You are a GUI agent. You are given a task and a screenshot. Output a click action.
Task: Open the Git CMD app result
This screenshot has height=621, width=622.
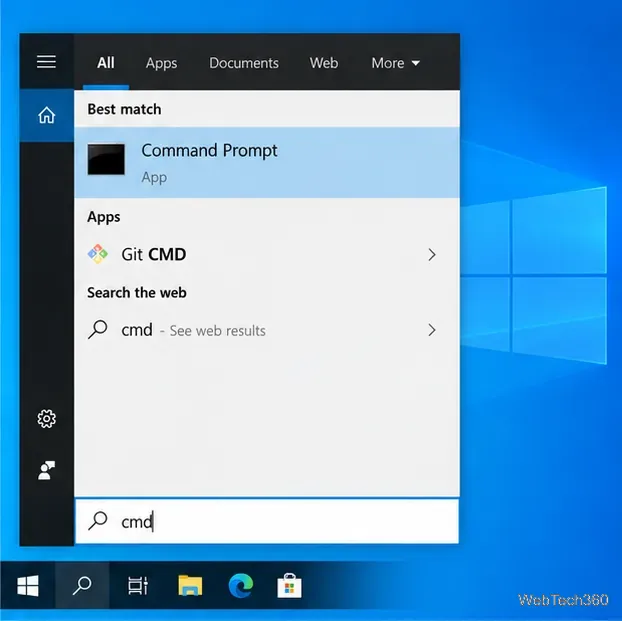pyautogui.click(x=267, y=254)
